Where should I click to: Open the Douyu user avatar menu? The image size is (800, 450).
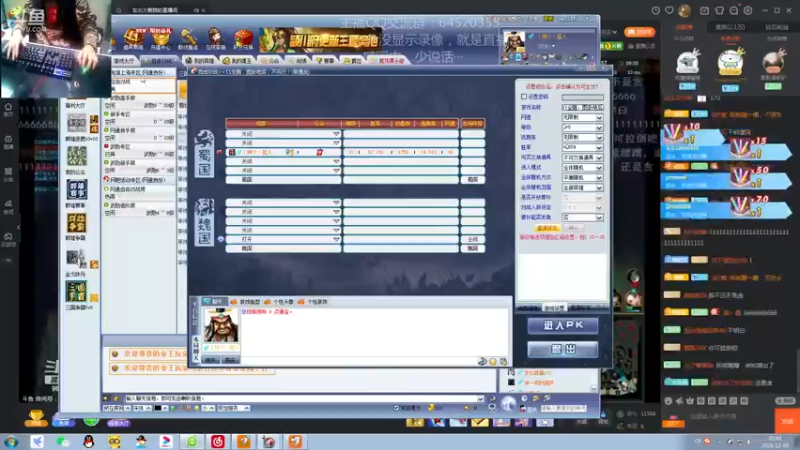(x=684, y=10)
